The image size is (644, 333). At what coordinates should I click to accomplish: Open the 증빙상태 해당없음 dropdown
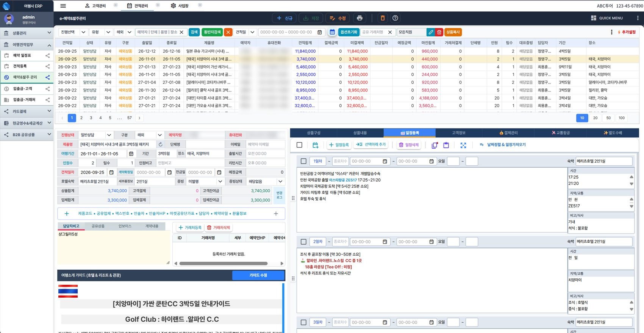266,181
